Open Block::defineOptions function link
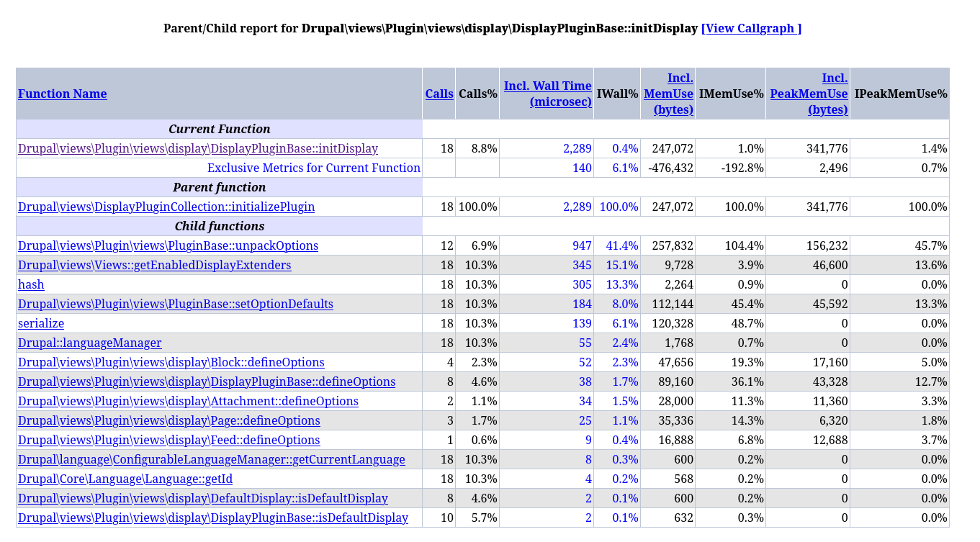This screenshot has width=980, height=542. 171,362
